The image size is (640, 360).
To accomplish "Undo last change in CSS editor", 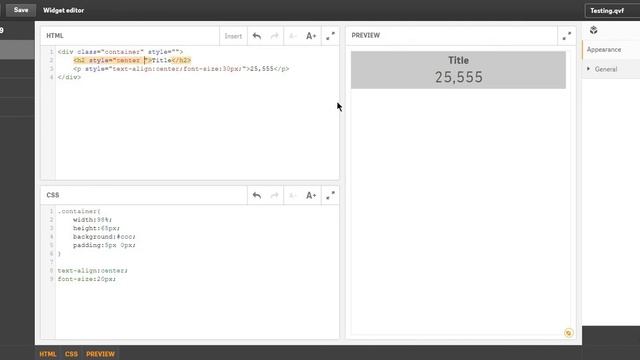I will point(257,196).
